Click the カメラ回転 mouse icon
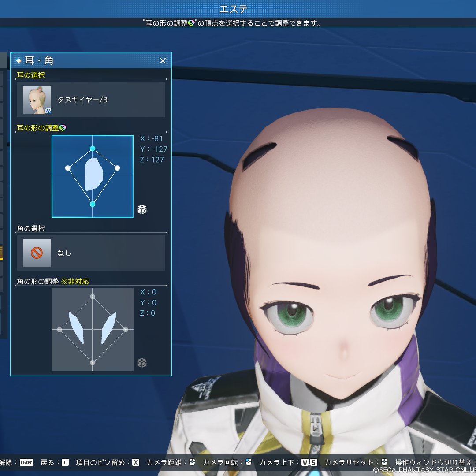This screenshot has width=476, height=476. (249, 462)
